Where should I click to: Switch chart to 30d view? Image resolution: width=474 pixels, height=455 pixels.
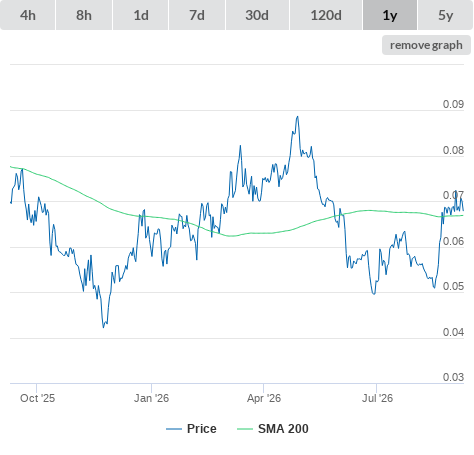(x=257, y=15)
